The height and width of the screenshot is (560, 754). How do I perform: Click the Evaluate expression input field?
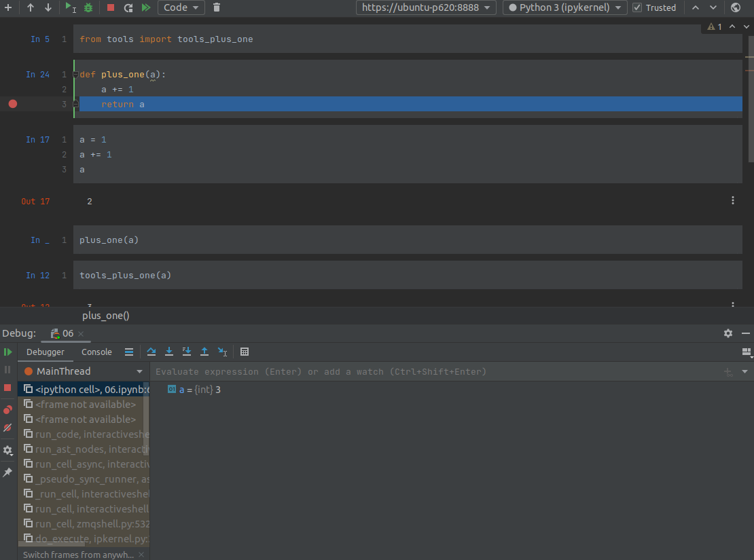[435, 371]
